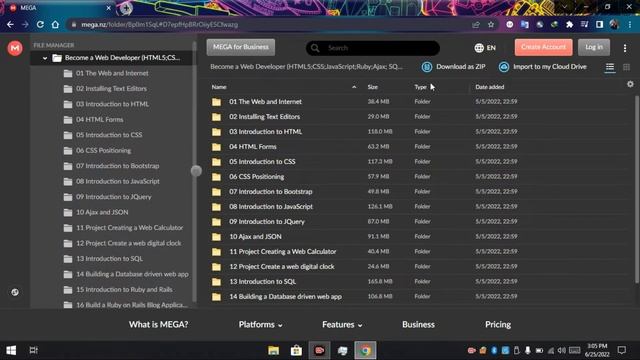Select 01 The Web and Internet in tree
The width and height of the screenshot is (640, 360).
[112, 73]
